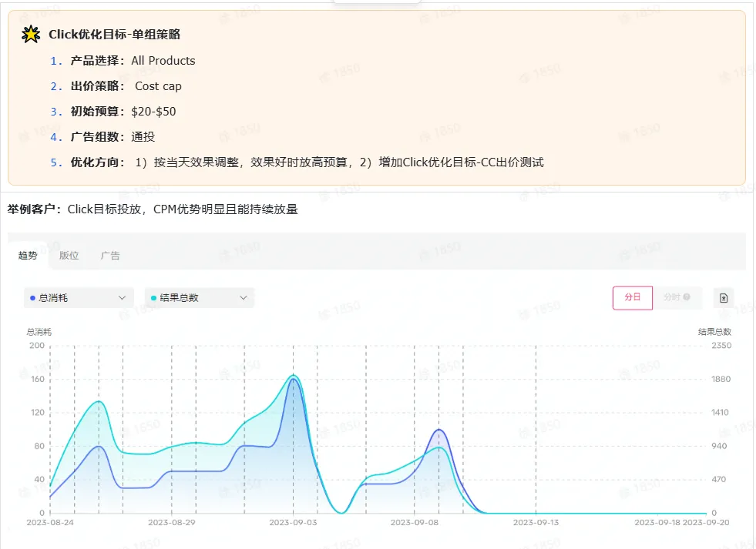Click the 举例客户 description line
The image size is (756, 549).
click(153, 209)
